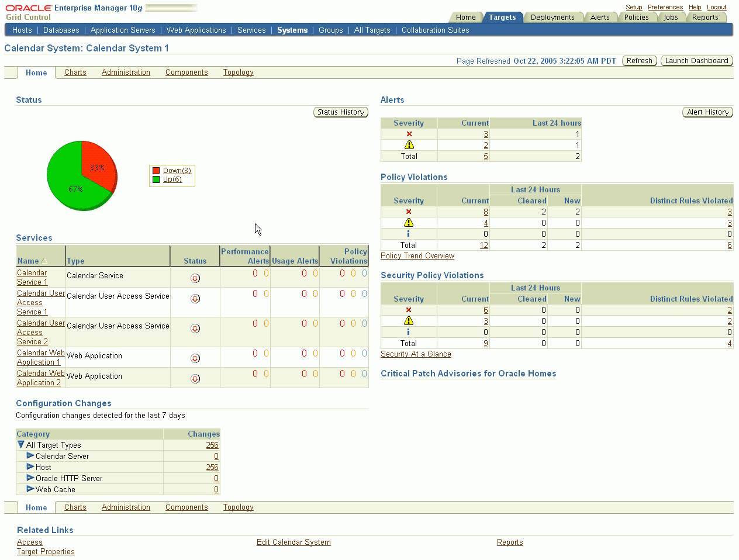Click the down status icon for Calendar Service 1
The image size is (739, 560).
pyautogui.click(x=195, y=278)
